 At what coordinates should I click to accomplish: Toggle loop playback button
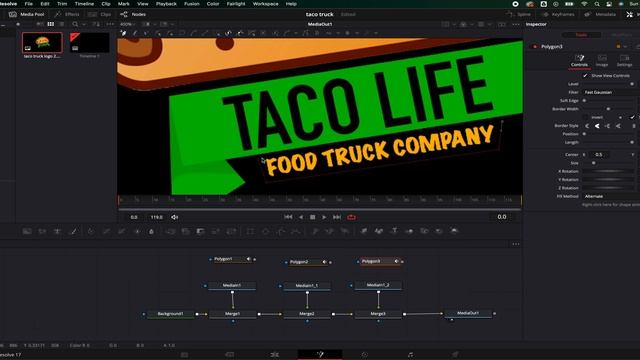click(x=351, y=217)
